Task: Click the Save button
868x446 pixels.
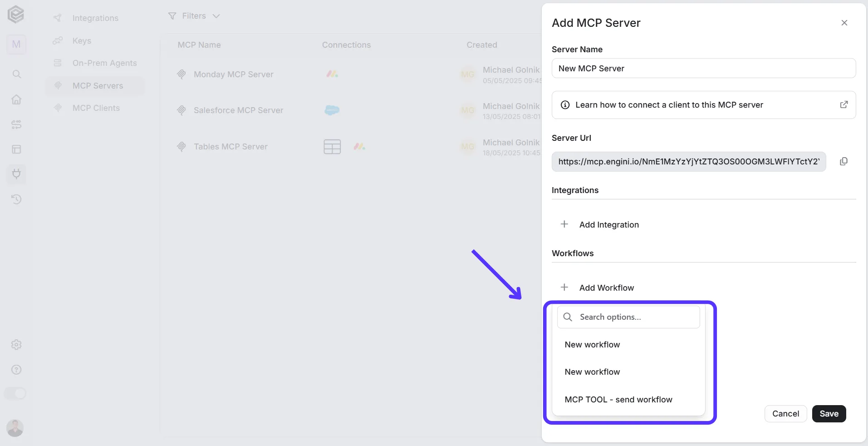Action: tap(829, 414)
